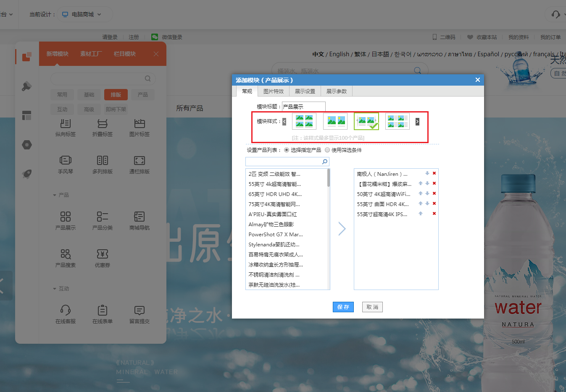Open the 素材工厂 tab
Image resolution: width=566 pixels, height=392 pixels.
click(91, 54)
